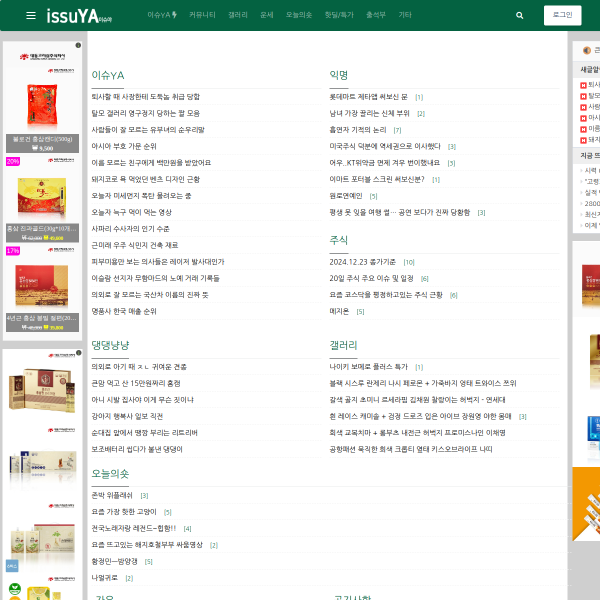Screen dimensions: 600x600
Task: Open the 운세 nav menu item
Action: point(267,15)
